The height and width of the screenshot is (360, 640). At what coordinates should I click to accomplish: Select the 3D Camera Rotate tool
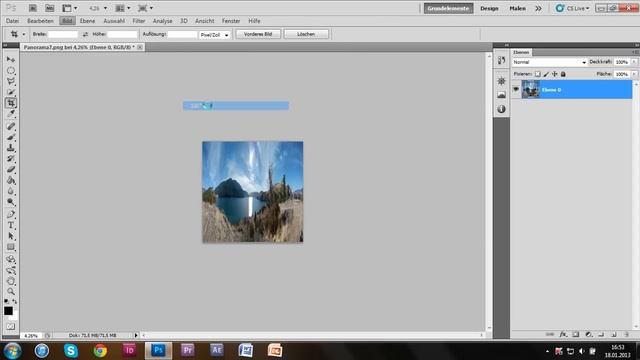pyautogui.click(x=11, y=270)
